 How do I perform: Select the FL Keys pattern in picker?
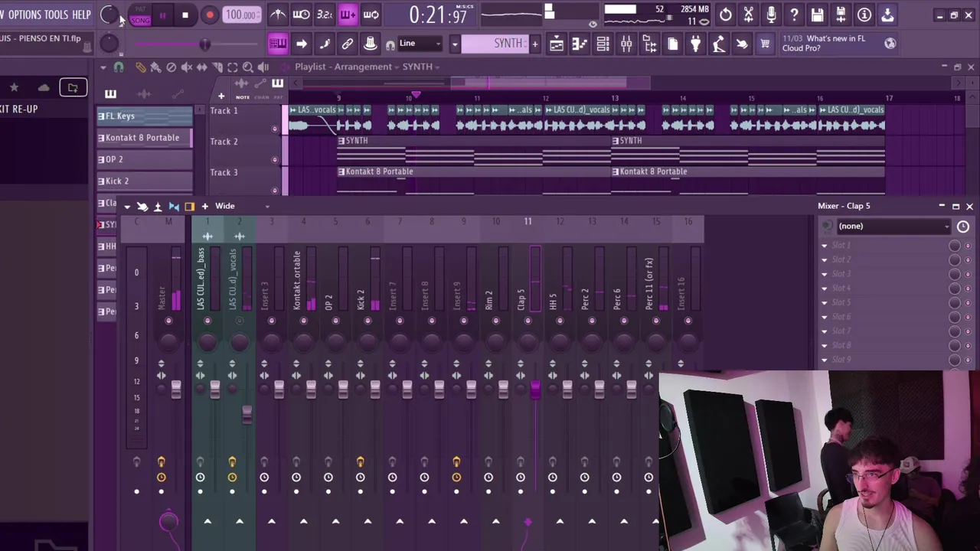point(144,116)
